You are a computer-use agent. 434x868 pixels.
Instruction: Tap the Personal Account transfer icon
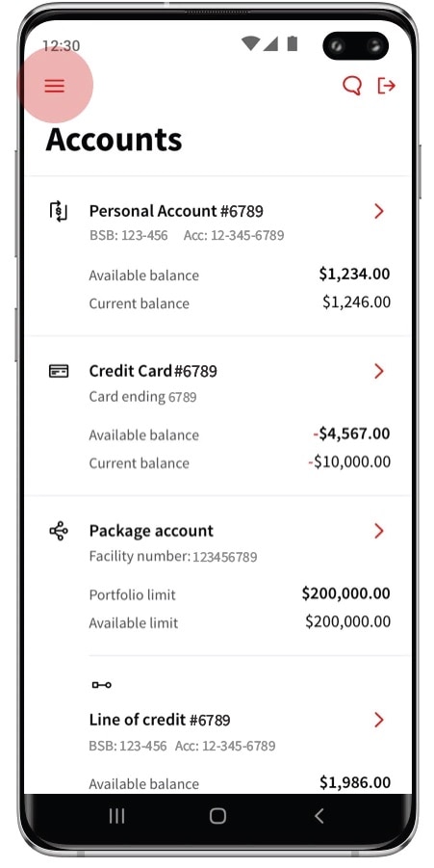tap(59, 212)
